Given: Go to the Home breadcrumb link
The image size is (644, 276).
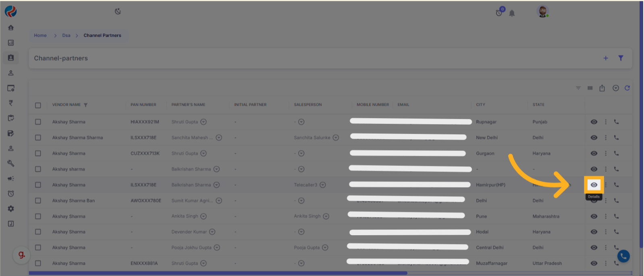Looking at the screenshot, I should [40, 36].
